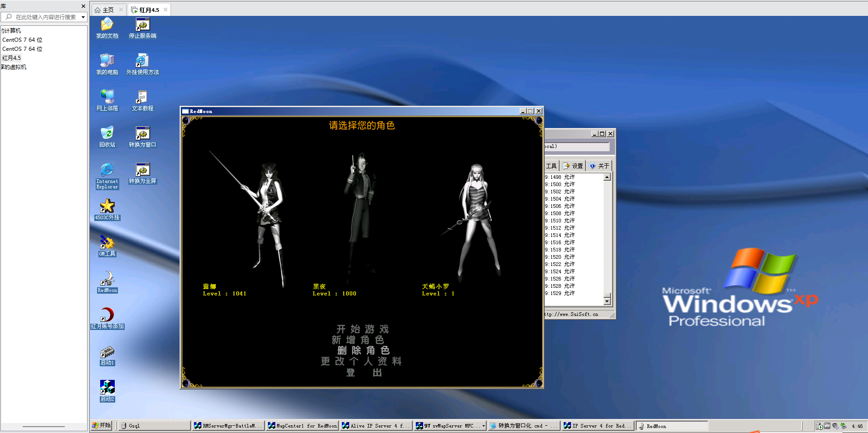Select the CentOS 7 64 位 tree entry
The image size is (868, 433).
pos(22,40)
